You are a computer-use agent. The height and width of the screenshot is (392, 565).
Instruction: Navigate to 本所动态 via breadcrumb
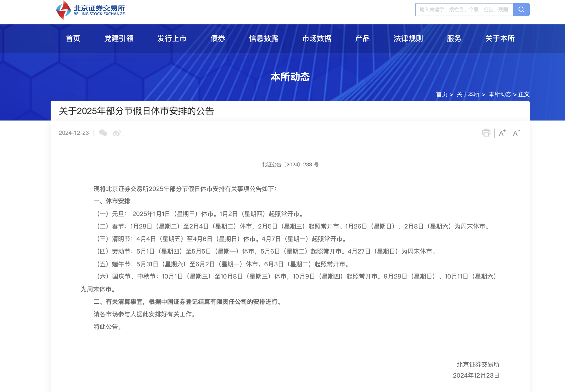pos(500,94)
